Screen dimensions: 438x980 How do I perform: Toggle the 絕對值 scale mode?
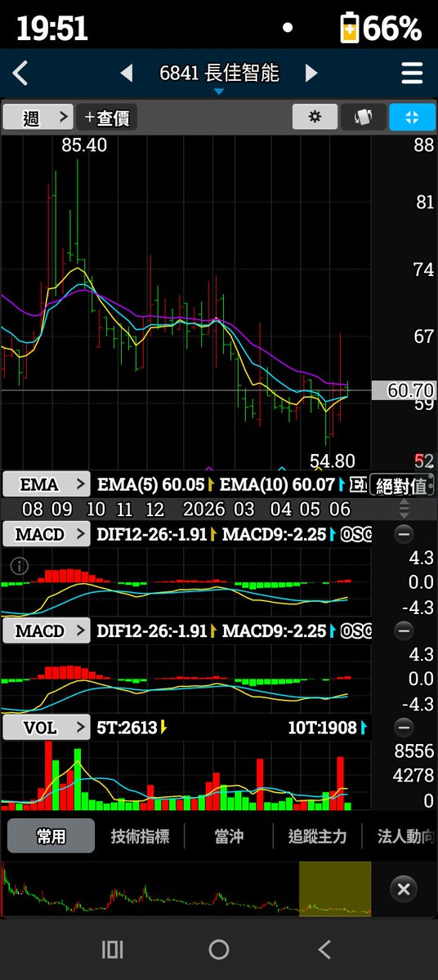tap(401, 485)
